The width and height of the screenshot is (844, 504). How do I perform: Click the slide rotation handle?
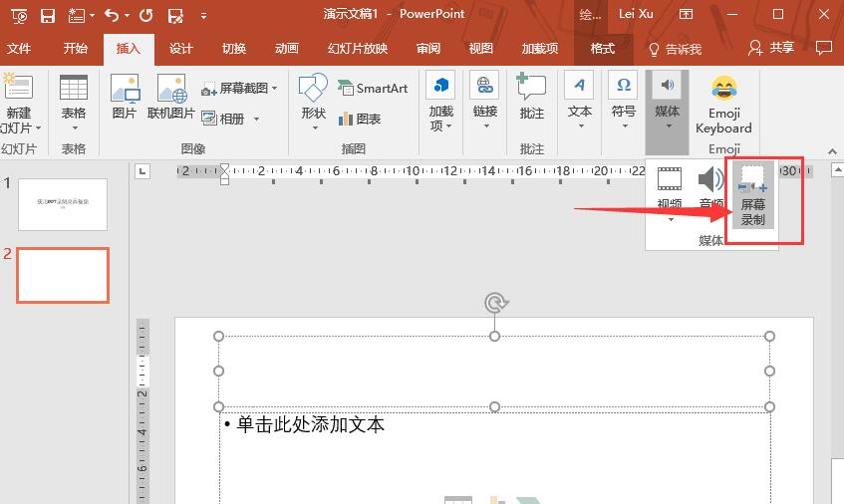[495, 303]
